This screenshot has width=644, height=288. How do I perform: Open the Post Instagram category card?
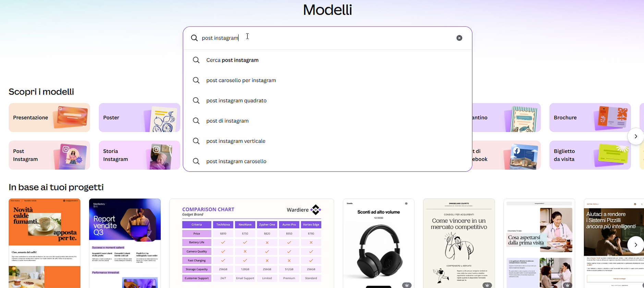coord(49,155)
